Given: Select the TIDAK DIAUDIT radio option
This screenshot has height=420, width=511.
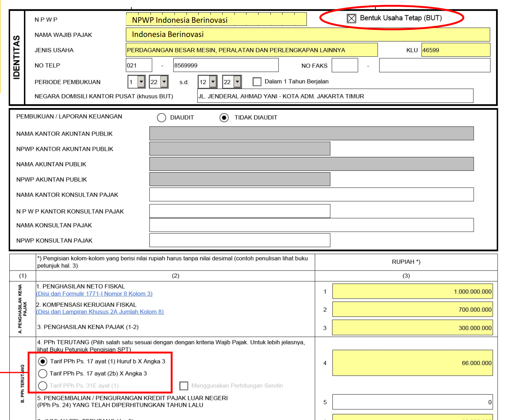Looking at the screenshot, I should [x=224, y=118].
